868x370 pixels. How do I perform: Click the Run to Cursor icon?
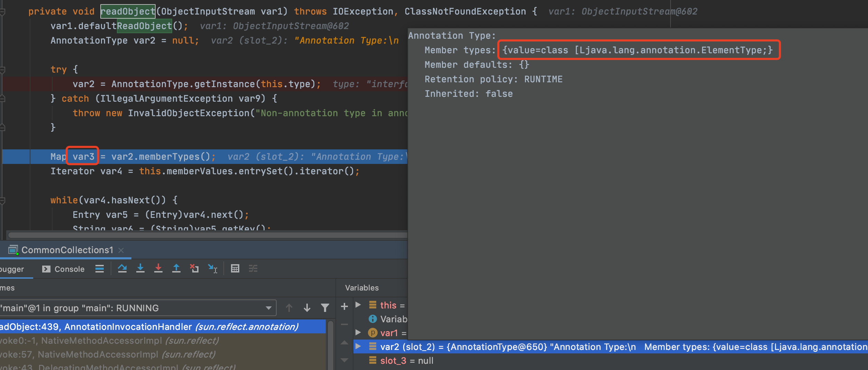(x=212, y=269)
